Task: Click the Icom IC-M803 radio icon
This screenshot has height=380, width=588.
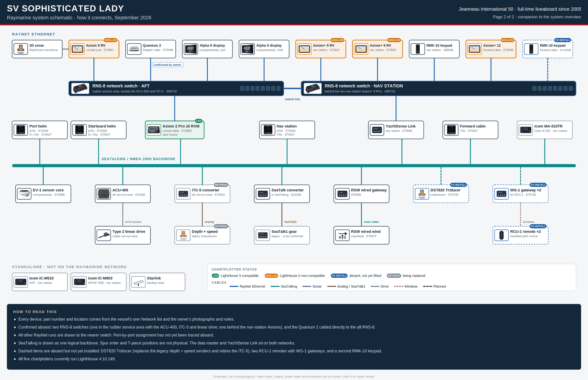Action: [x=80, y=282]
